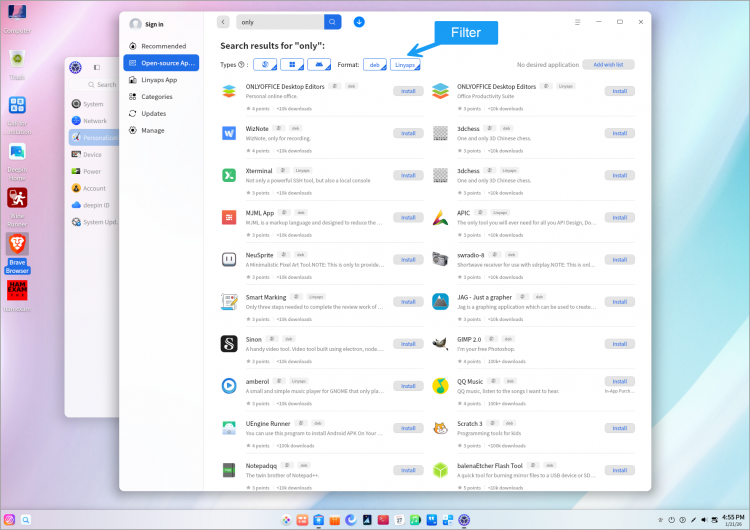Image resolution: width=750 pixels, height=530 pixels.
Task: Go back with the arrow beside the search box
Action: click(x=223, y=22)
